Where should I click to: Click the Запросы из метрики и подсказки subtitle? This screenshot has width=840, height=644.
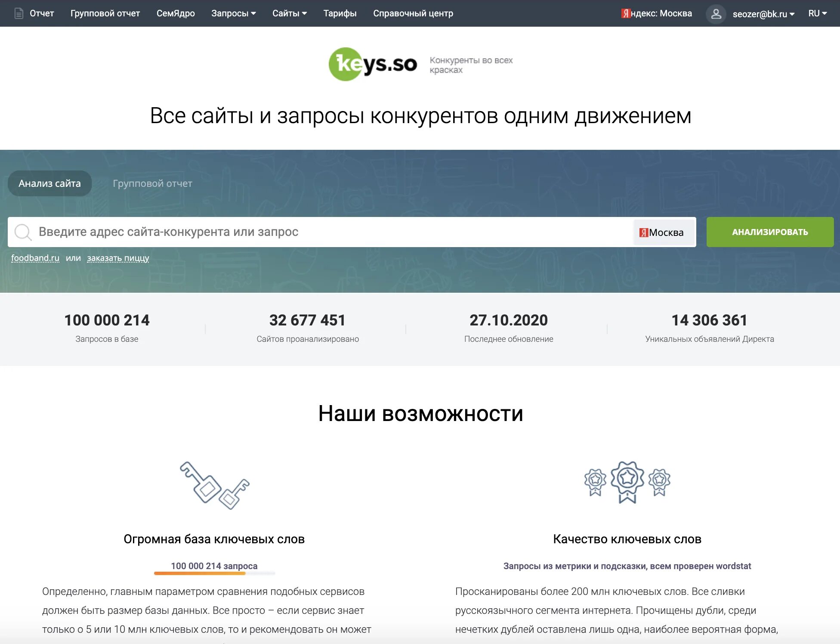[627, 566]
